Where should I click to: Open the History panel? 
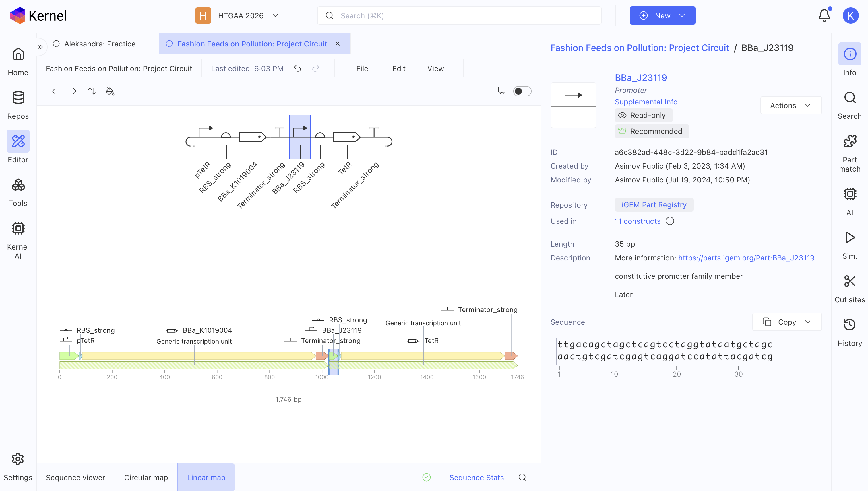[849, 332]
